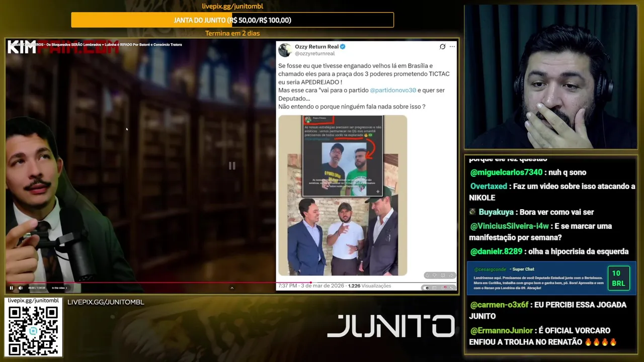Seek along the red video progress bar

231,283
